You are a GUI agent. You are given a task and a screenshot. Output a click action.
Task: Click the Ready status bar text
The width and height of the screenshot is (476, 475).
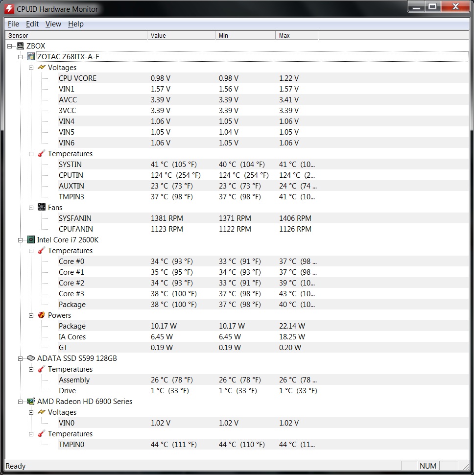(16, 466)
